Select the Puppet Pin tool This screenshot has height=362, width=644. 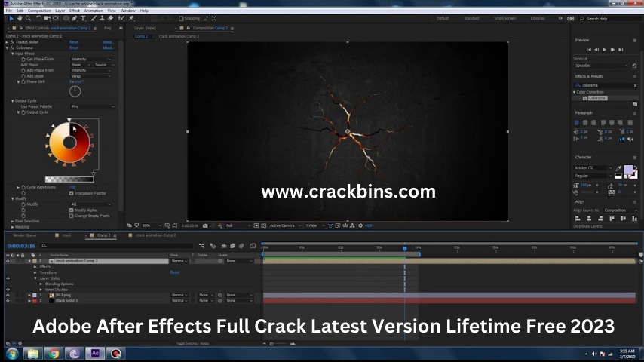point(131,19)
